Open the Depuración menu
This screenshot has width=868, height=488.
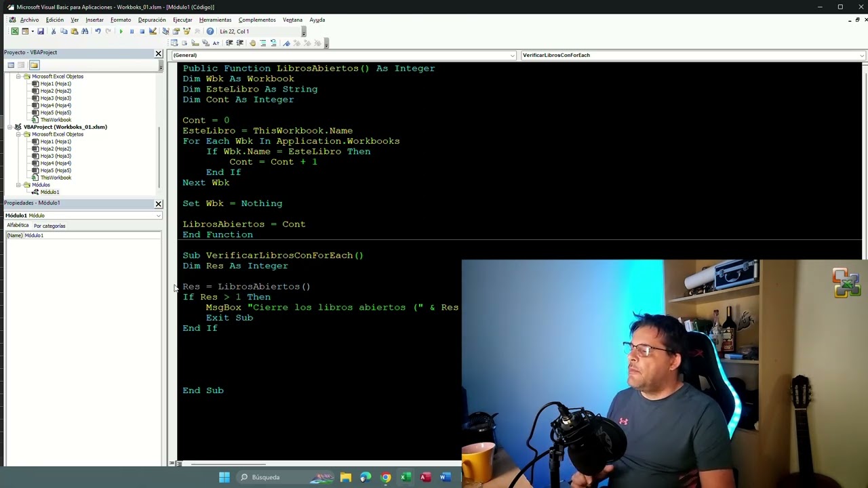click(x=152, y=20)
